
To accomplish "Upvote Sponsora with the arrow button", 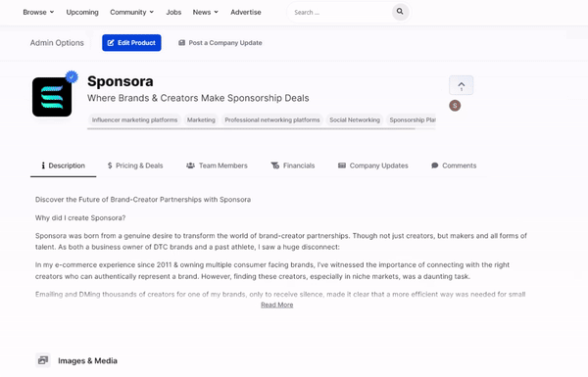I will pos(461,86).
